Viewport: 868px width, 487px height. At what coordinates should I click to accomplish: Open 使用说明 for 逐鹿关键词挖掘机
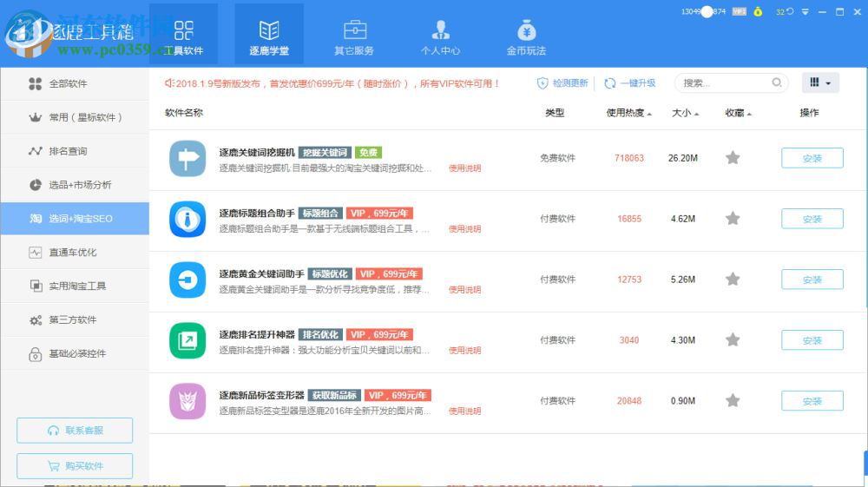tap(464, 168)
